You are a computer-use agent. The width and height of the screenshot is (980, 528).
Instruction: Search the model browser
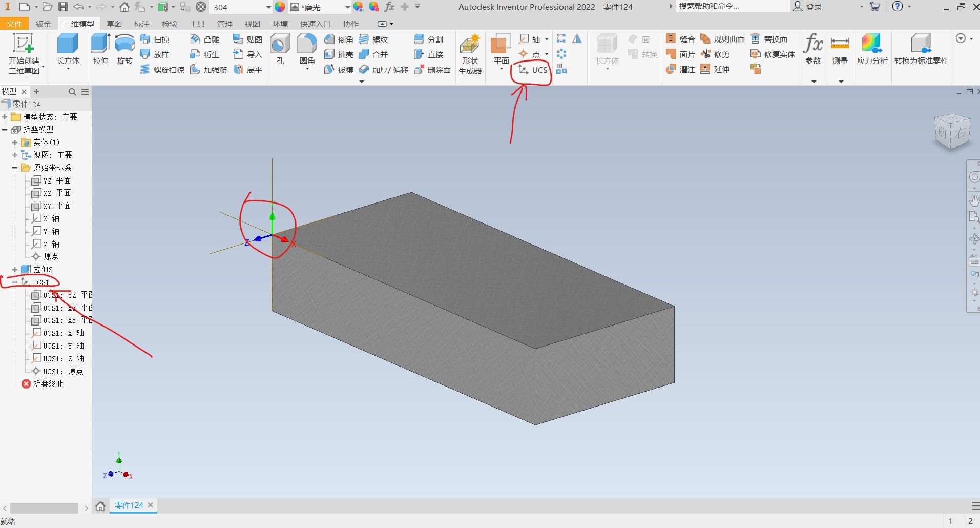[x=72, y=92]
